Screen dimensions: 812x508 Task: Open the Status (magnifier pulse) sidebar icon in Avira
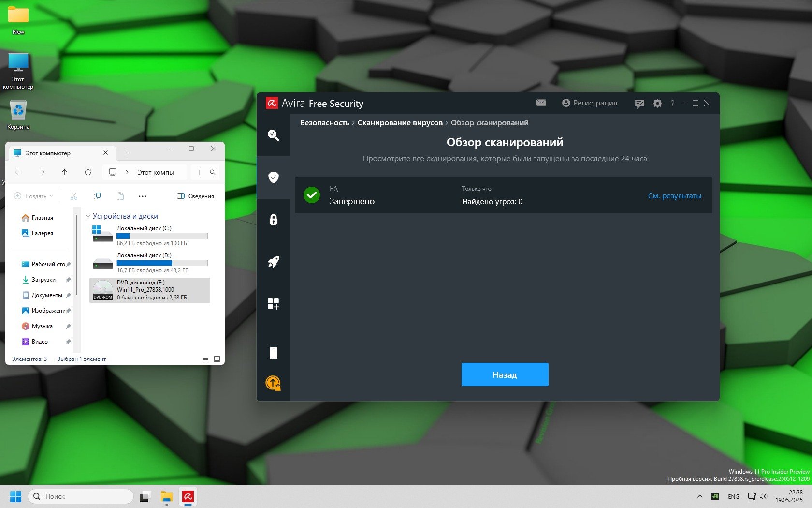point(274,135)
